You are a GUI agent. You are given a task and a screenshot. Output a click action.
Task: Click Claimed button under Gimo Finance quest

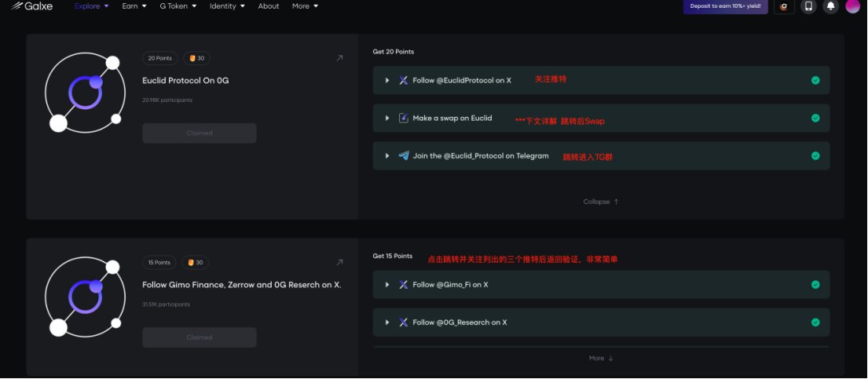(200, 337)
